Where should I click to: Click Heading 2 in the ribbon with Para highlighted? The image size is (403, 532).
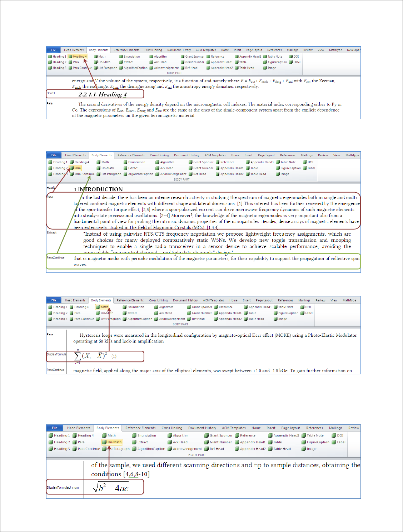[58, 168]
